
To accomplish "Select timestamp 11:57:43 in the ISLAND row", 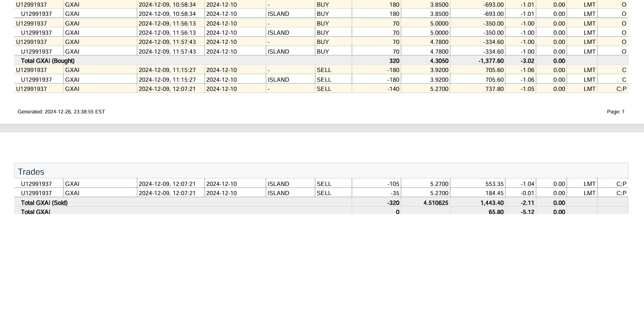I will click(x=167, y=52).
